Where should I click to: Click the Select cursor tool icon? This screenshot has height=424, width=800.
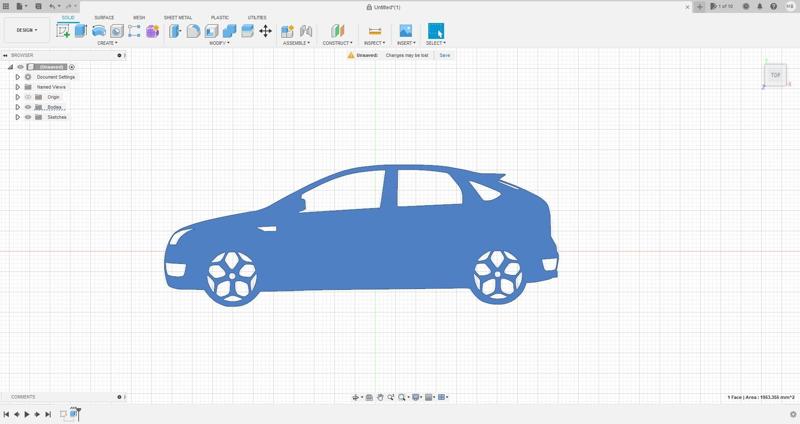pyautogui.click(x=436, y=31)
